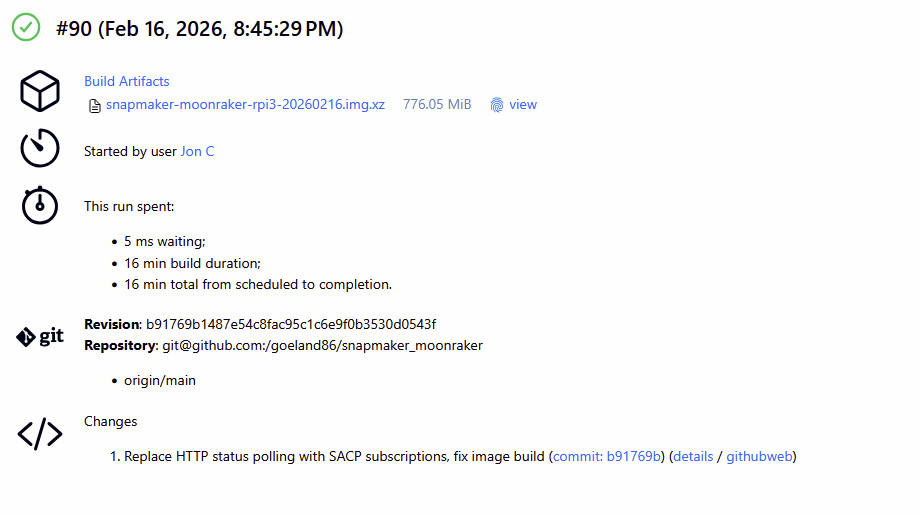The height and width of the screenshot is (517, 919).
Task: Open user Jon C profile link
Action: [x=197, y=151]
